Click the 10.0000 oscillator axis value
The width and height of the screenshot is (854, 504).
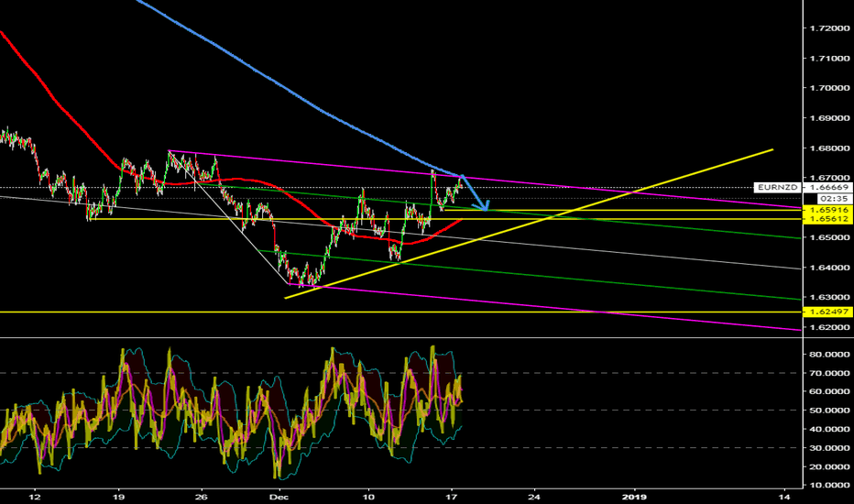pos(830,485)
